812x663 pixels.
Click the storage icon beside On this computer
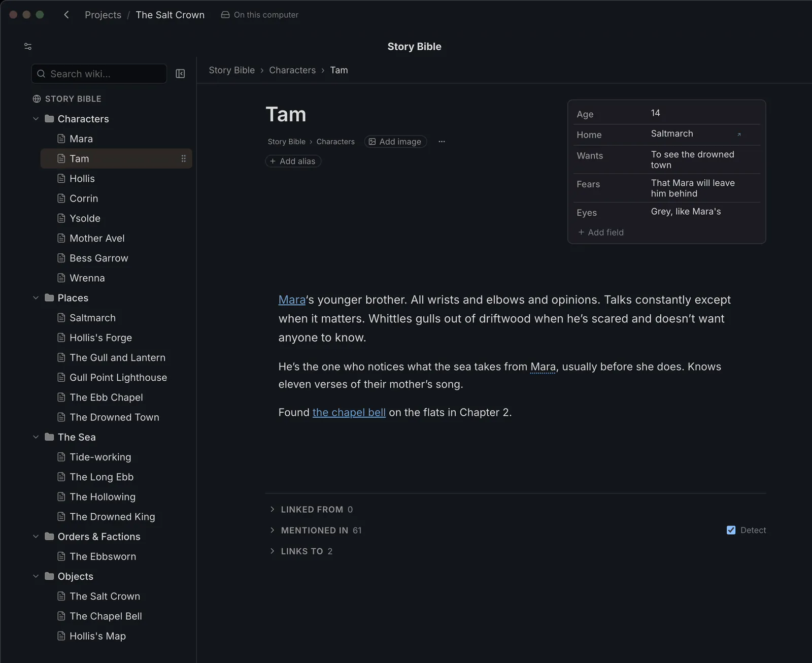pos(225,15)
